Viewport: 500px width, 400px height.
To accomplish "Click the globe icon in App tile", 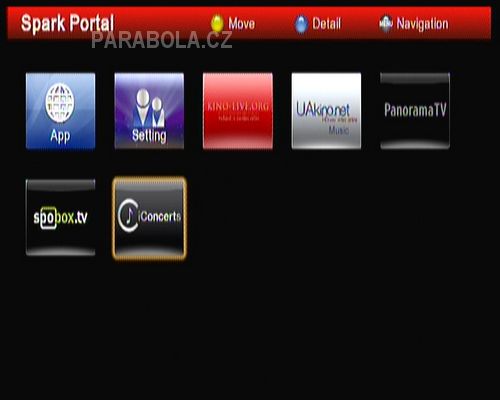I will [60, 103].
